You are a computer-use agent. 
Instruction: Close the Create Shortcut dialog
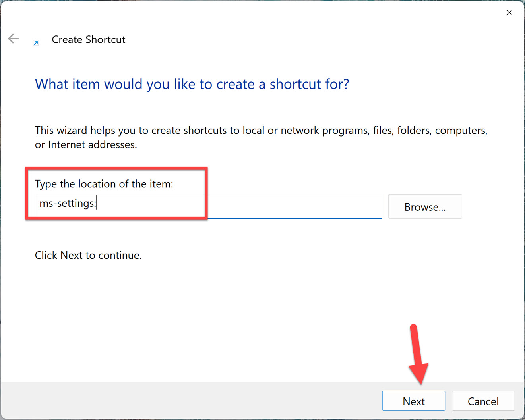pos(509,12)
